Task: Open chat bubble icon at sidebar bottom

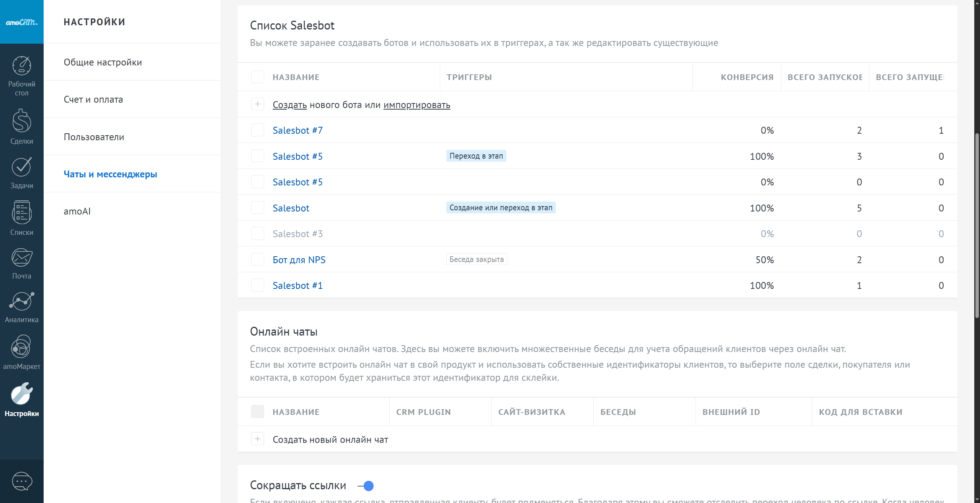Action: [22, 481]
